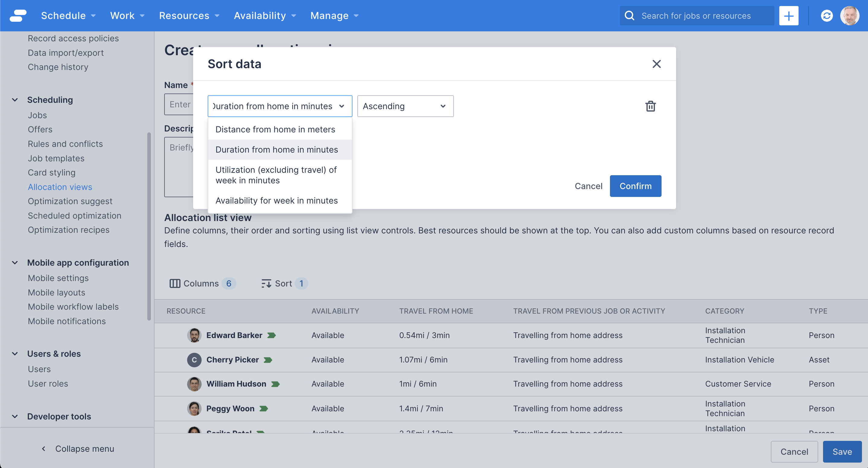
Task: Collapse the side menu chevron
Action: 43,449
